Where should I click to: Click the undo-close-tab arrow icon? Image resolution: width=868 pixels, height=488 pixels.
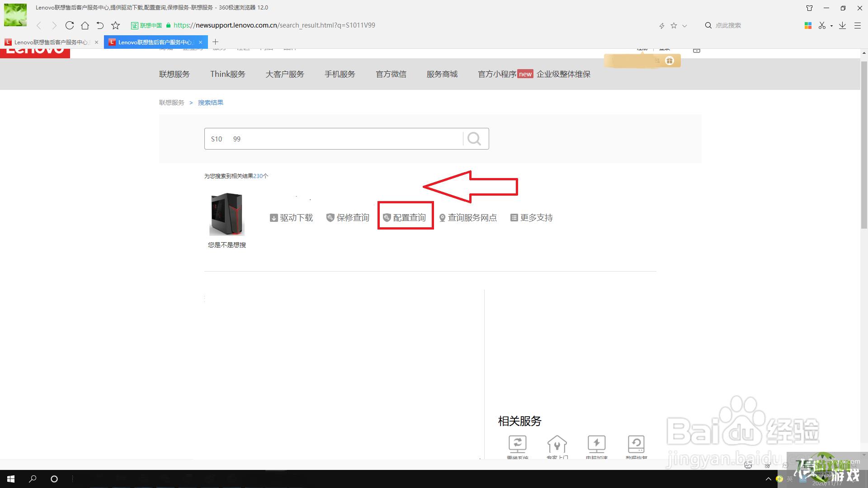(x=100, y=25)
